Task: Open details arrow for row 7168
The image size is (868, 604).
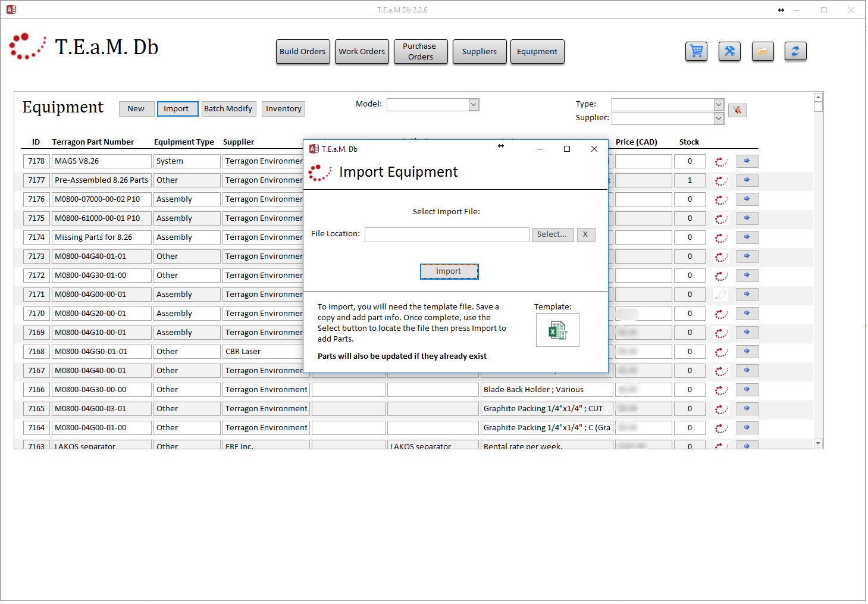Action: click(x=747, y=352)
